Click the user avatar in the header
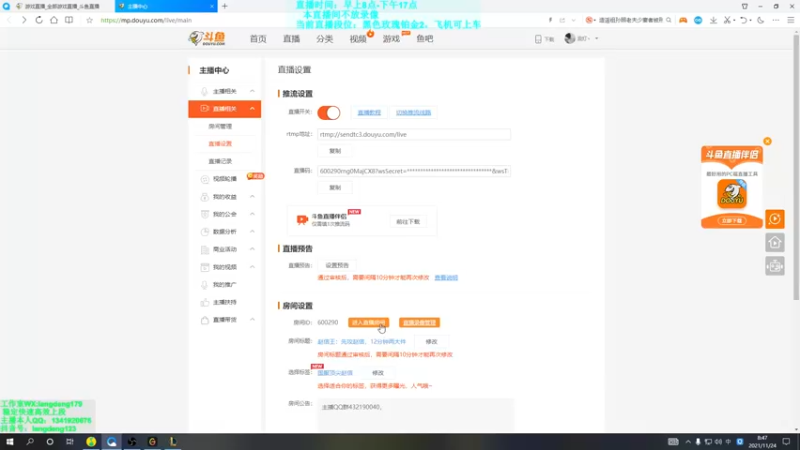 point(570,38)
